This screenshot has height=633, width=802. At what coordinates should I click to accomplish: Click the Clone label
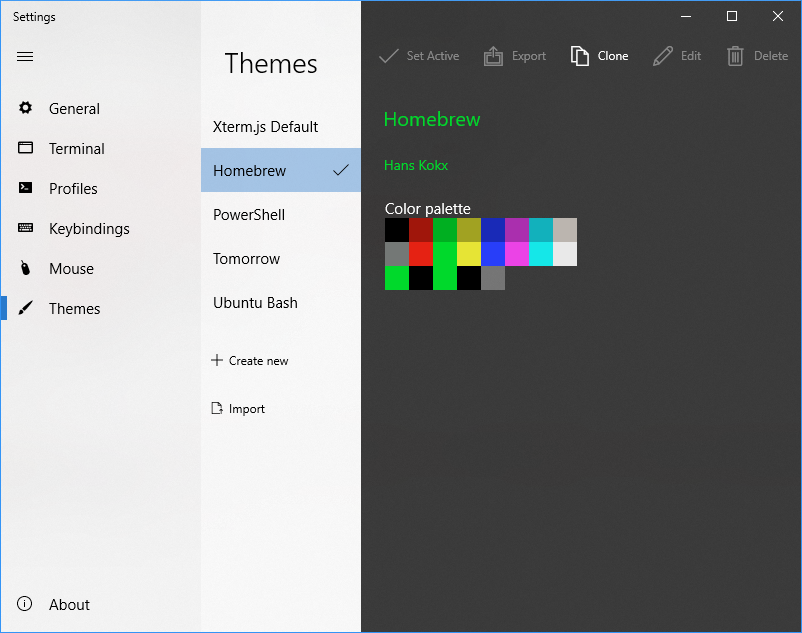tap(613, 56)
